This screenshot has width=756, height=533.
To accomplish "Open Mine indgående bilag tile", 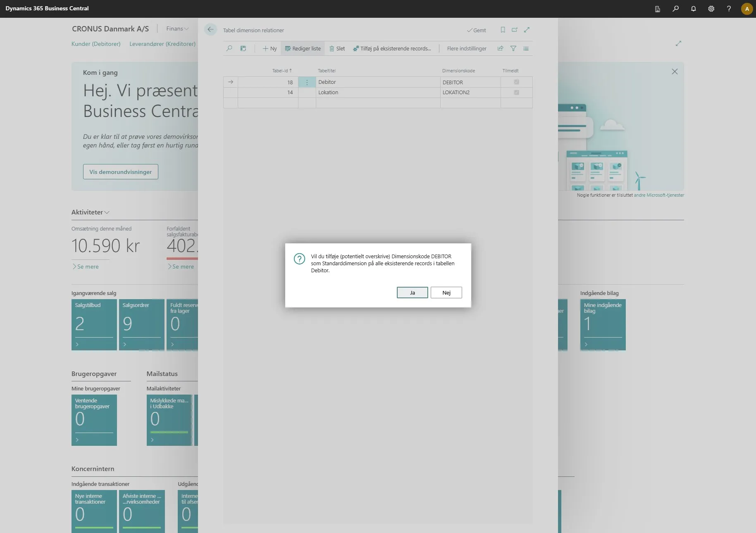I will tap(603, 325).
